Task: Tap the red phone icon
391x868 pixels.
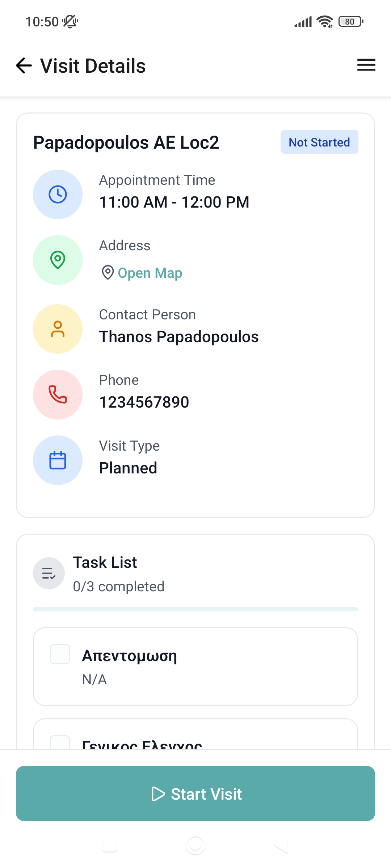Action: click(58, 395)
